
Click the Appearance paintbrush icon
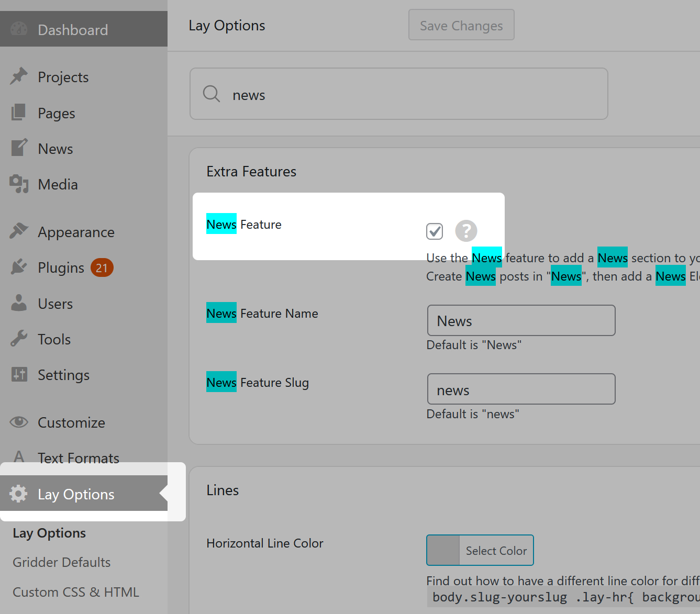tap(19, 231)
